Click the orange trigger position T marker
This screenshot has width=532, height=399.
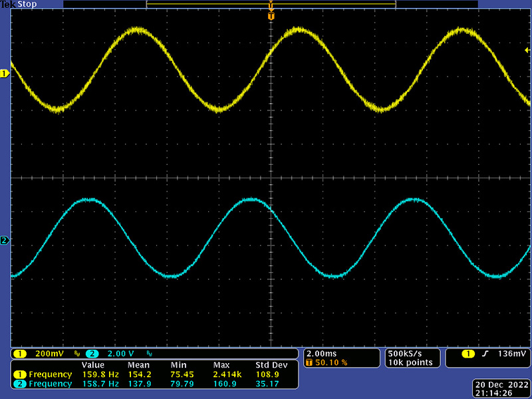coord(271,16)
